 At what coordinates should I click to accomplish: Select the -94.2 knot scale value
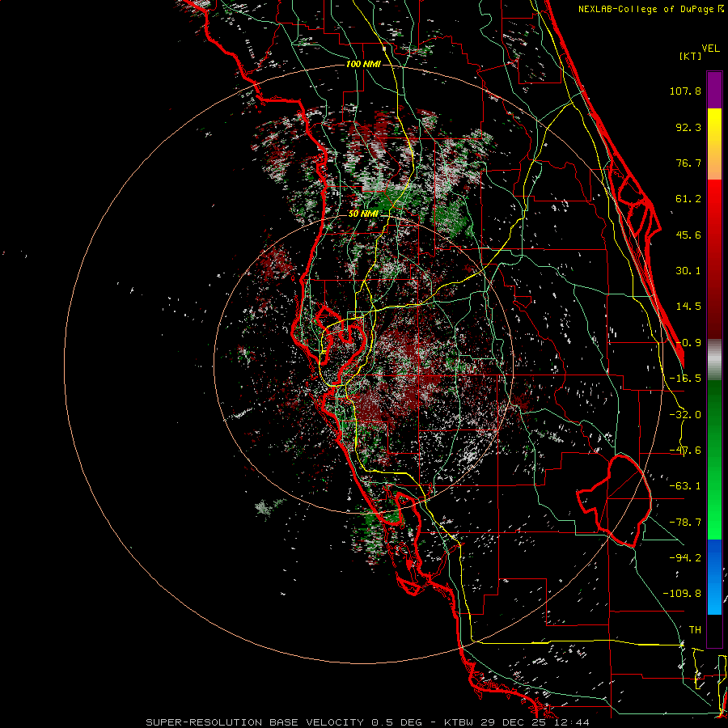(x=685, y=557)
